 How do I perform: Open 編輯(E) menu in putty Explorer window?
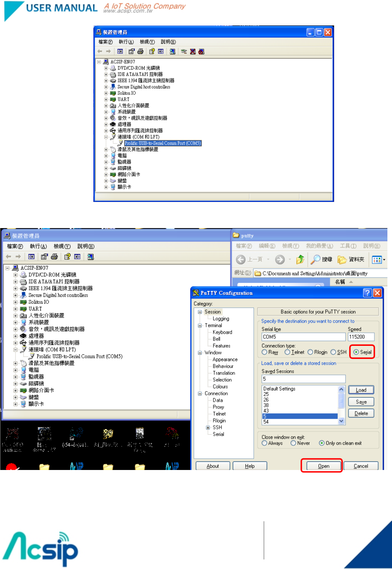[267, 246]
